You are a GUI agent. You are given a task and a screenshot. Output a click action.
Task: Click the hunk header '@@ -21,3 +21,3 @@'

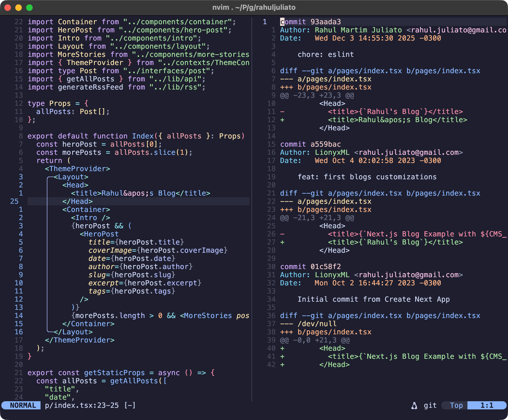[x=317, y=218]
